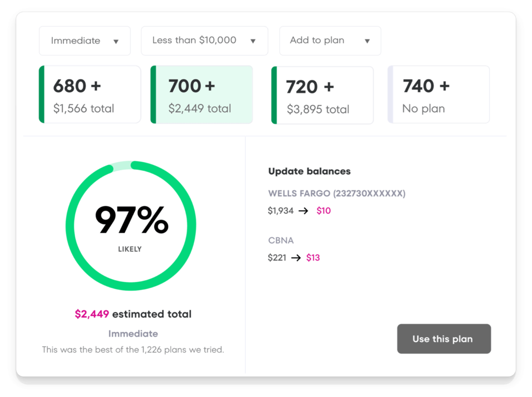Select the currently highlighted 700+ plan
This screenshot has height=397, width=532.
pos(202,94)
